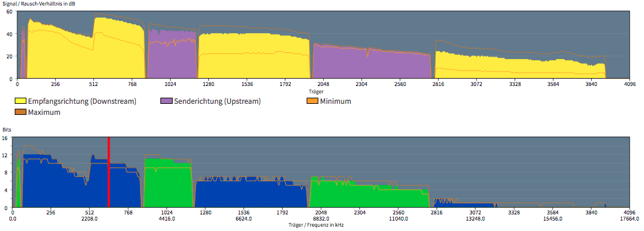
Task: Click the orange Minimum legend swatch
Action: pyautogui.click(x=312, y=101)
